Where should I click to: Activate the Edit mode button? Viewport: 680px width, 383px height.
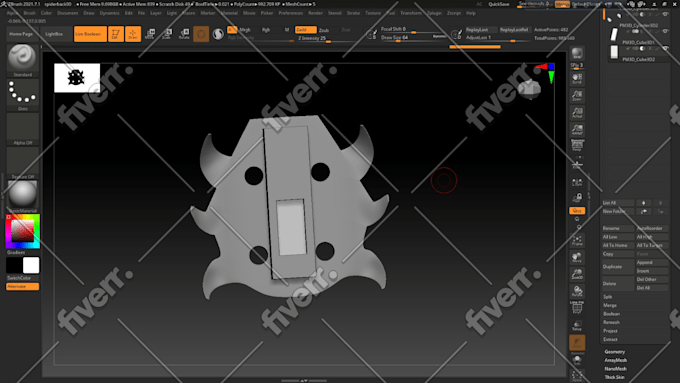click(115, 34)
